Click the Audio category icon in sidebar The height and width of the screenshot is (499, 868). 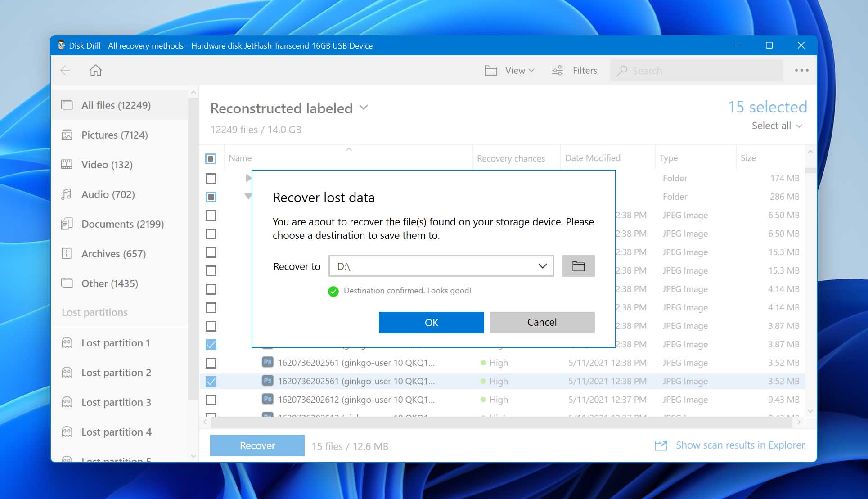pyautogui.click(x=67, y=194)
